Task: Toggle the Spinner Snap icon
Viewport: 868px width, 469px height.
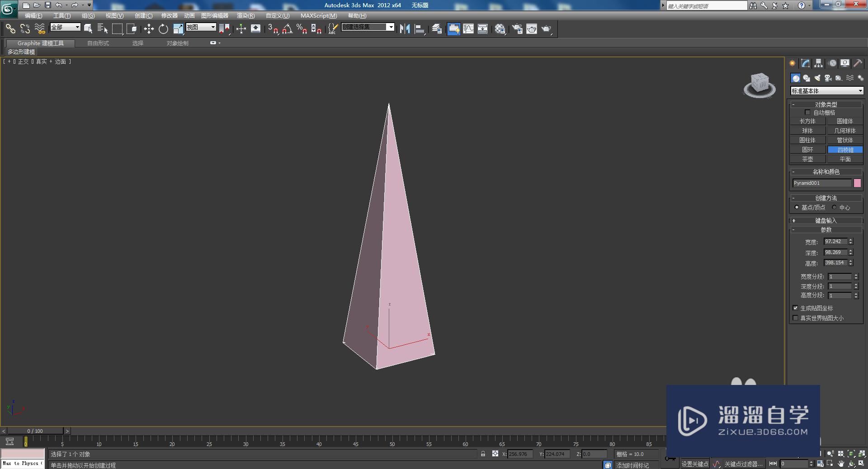Action: (x=316, y=29)
